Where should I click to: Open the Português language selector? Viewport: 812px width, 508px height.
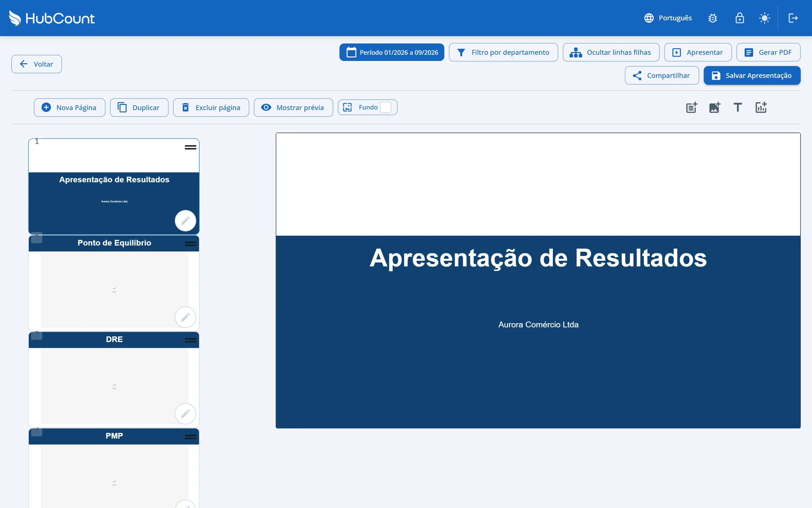(x=668, y=18)
